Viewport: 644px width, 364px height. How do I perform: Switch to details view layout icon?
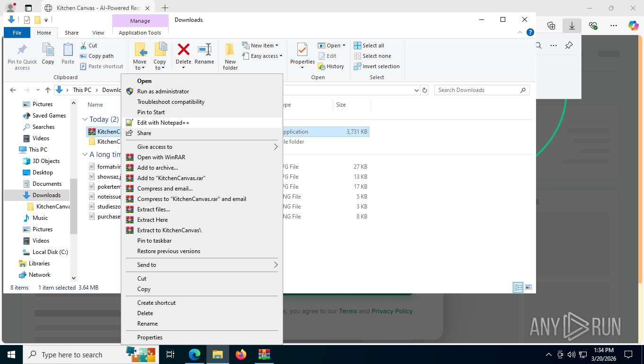point(518,287)
